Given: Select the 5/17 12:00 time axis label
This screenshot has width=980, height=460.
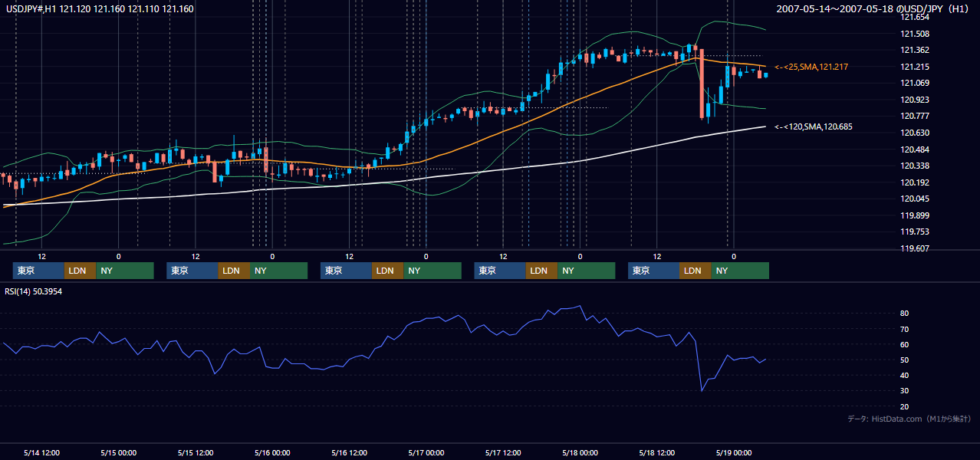Looking at the screenshot, I should (x=503, y=452).
